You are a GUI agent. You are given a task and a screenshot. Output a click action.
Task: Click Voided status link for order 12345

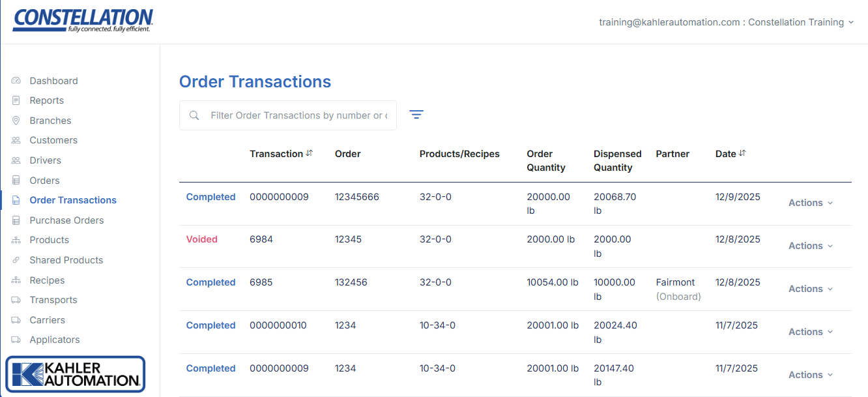click(x=202, y=239)
